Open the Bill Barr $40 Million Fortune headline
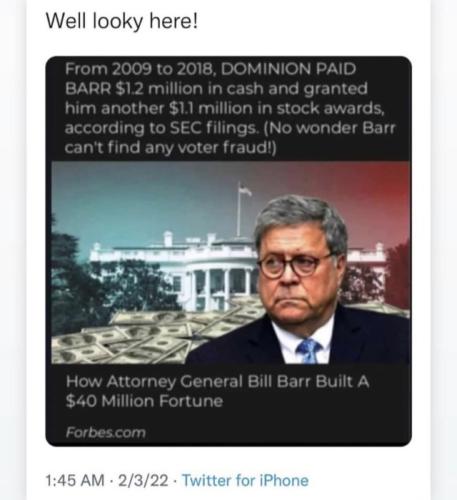The image size is (457, 500). pos(217,391)
